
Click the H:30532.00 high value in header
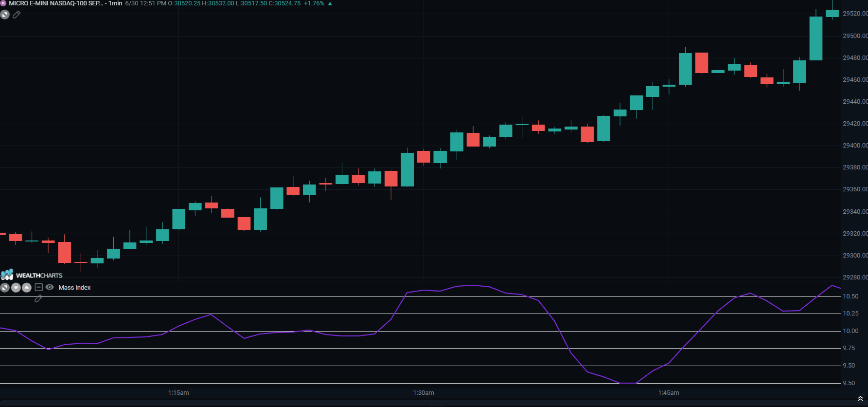218,3
